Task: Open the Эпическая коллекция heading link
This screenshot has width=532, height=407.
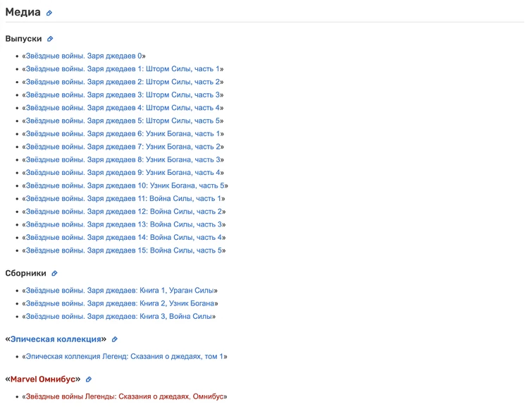Action: coord(56,339)
